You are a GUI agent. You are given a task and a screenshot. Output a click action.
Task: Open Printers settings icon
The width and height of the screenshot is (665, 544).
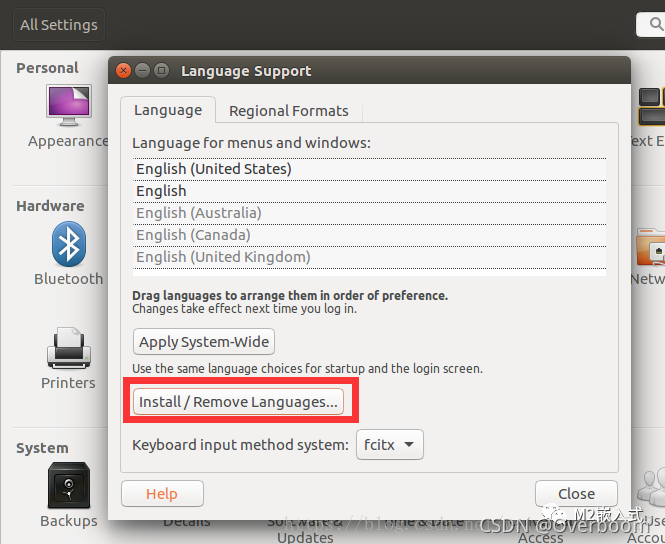(x=69, y=348)
